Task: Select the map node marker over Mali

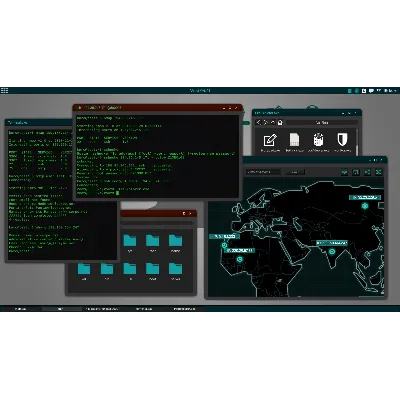Action: point(239,259)
